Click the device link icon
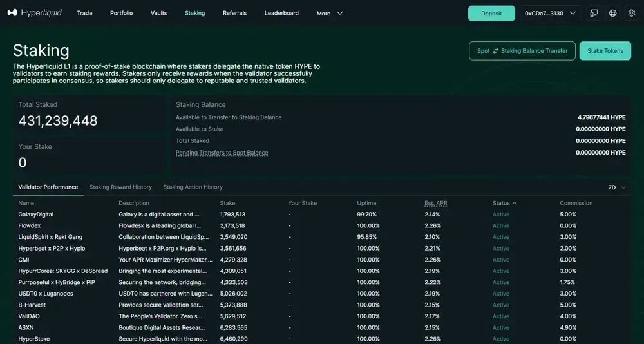This screenshot has height=344, width=644. [x=594, y=13]
